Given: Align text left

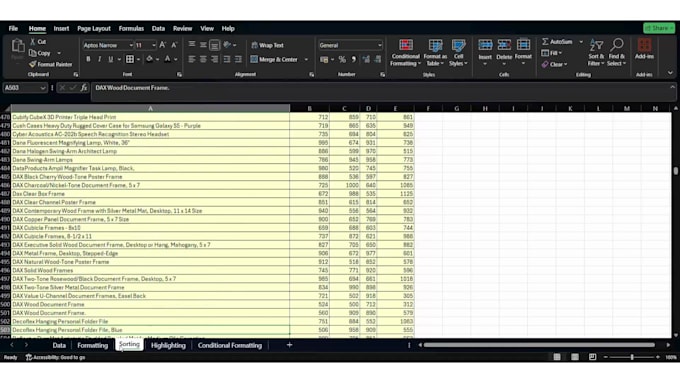Looking at the screenshot, I should (192, 59).
